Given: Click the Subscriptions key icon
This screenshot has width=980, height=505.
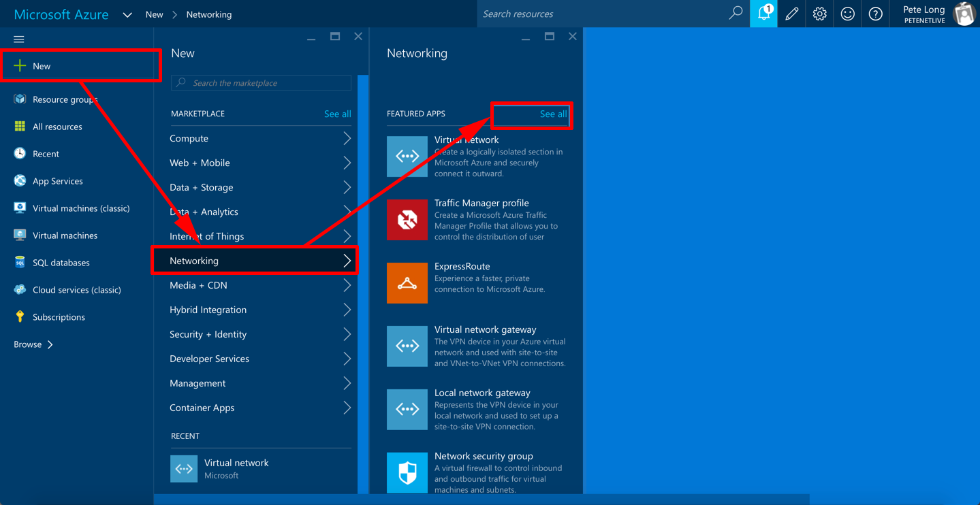Looking at the screenshot, I should pos(20,317).
